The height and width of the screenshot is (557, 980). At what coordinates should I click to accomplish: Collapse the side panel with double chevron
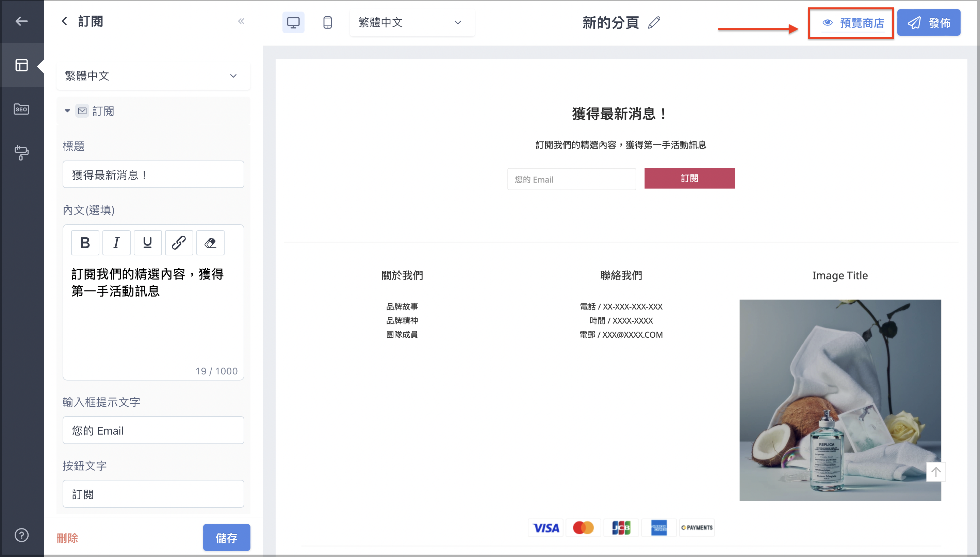click(x=241, y=21)
